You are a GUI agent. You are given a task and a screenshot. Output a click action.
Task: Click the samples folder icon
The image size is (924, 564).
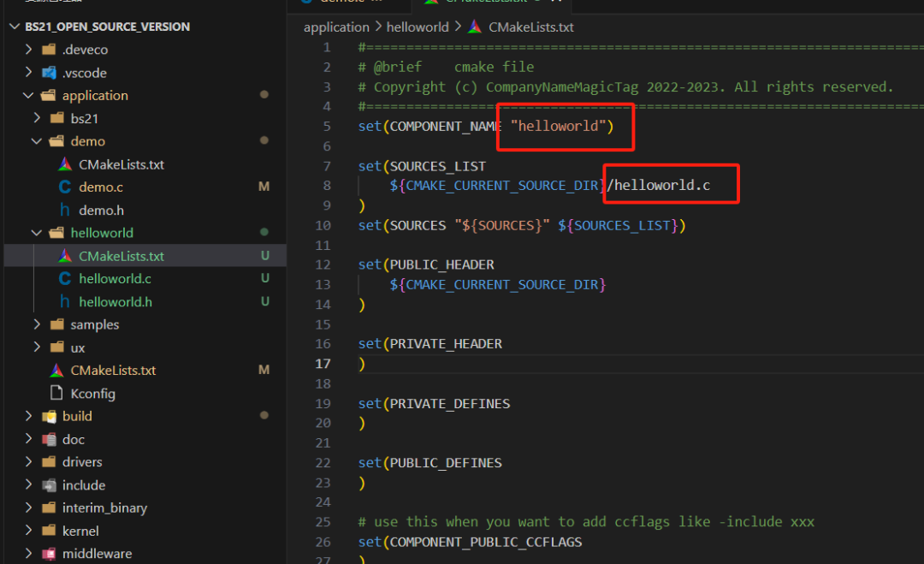(57, 324)
